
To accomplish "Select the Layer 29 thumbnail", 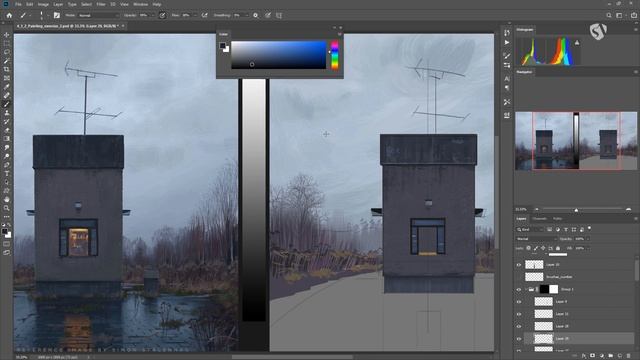I will tap(544, 339).
